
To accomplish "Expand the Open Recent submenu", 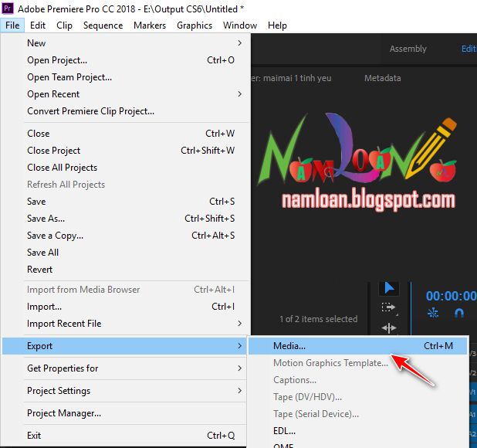I will [x=126, y=94].
